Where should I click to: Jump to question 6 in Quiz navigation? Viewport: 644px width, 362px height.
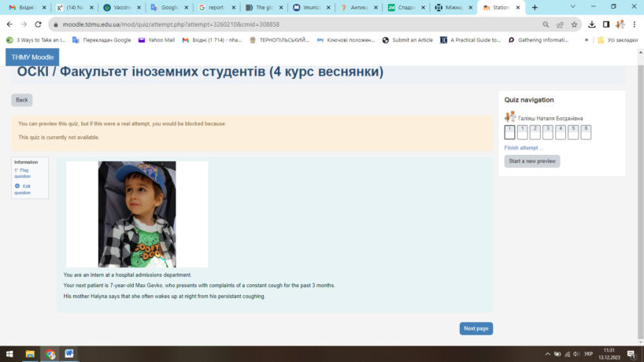pos(586,131)
